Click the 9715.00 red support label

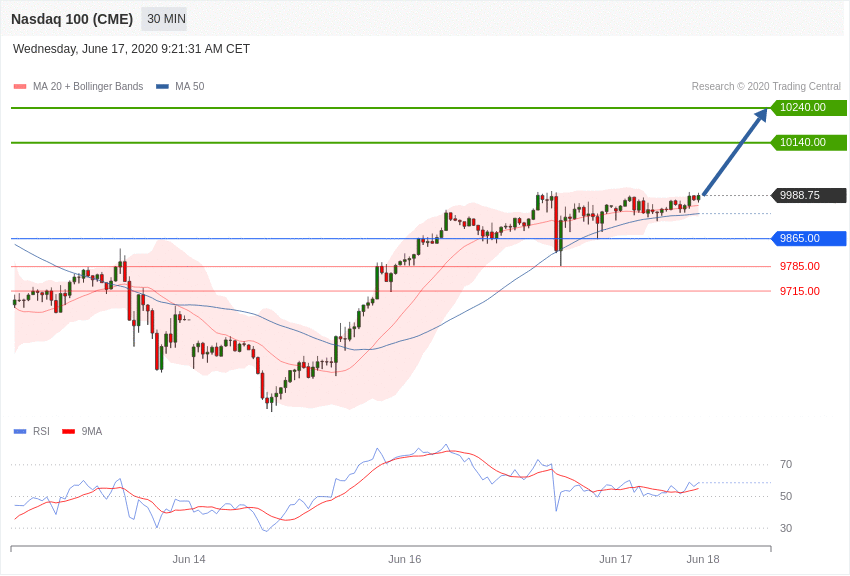800,291
